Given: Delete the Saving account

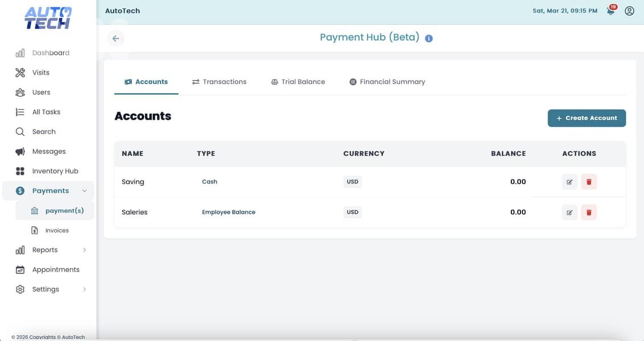Looking at the screenshot, I should coord(589,182).
